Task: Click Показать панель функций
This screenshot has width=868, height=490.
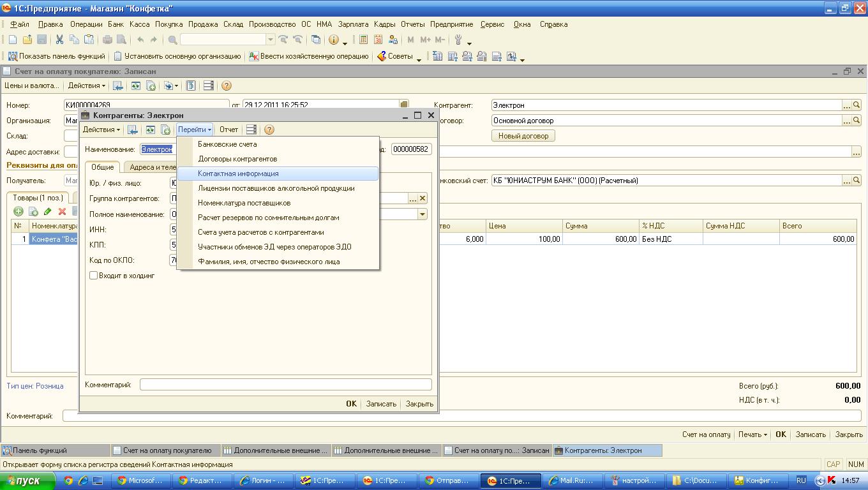Action: [x=56, y=56]
